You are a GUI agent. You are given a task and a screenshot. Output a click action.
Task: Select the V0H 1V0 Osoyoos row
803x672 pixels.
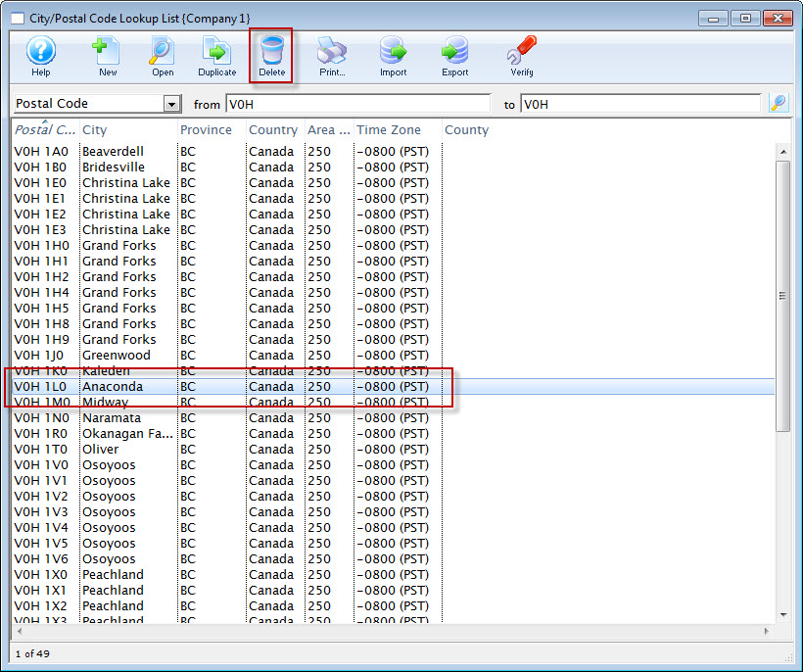(394, 465)
